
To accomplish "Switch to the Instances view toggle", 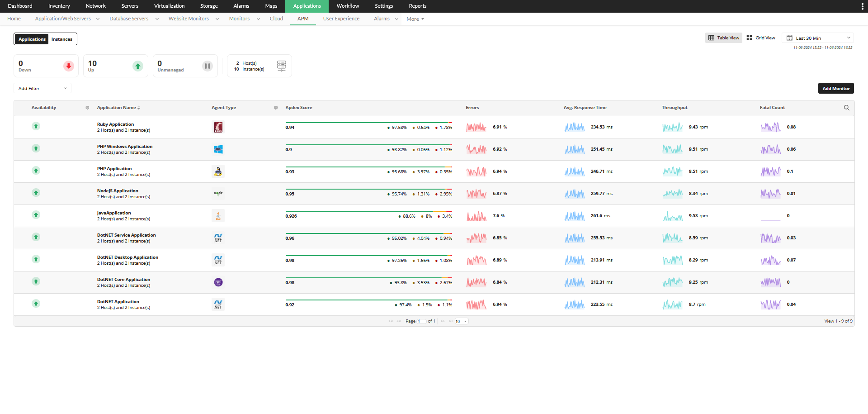I will pos(61,39).
